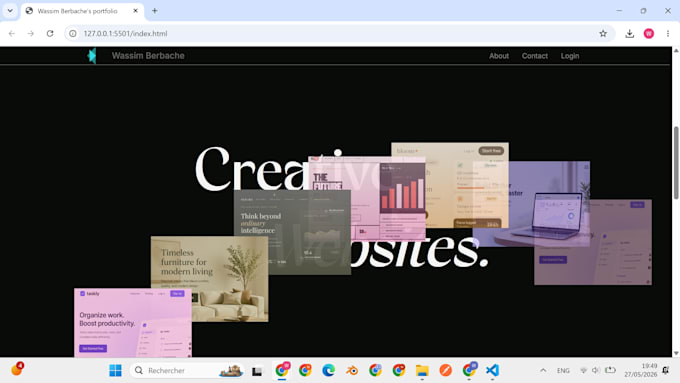Click the scrollbar up arrow

click(x=676, y=51)
